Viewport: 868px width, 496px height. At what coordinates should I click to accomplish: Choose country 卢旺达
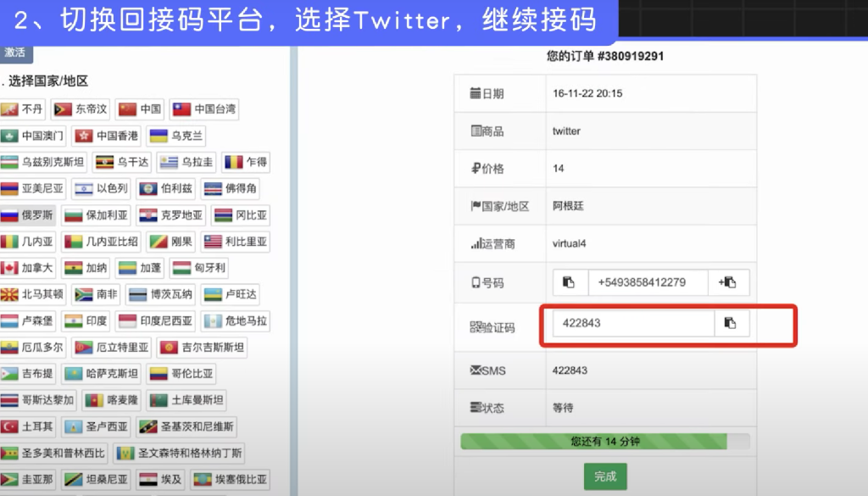click(231, 294)
